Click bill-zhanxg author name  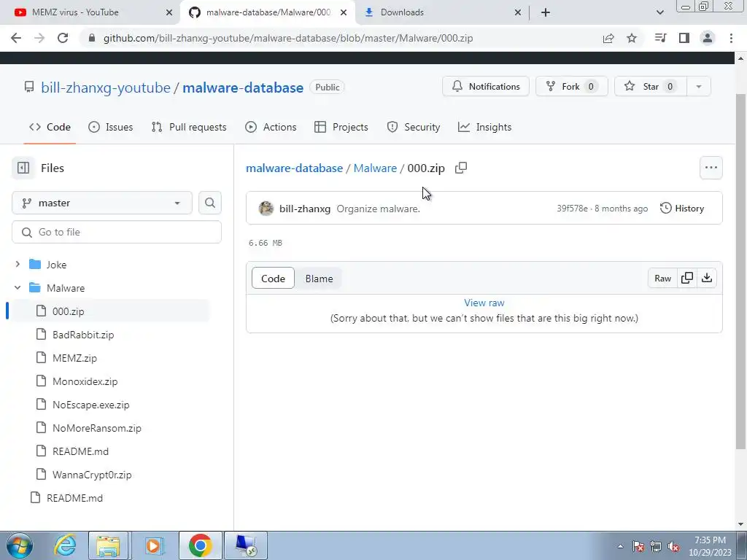pos(305,209)
